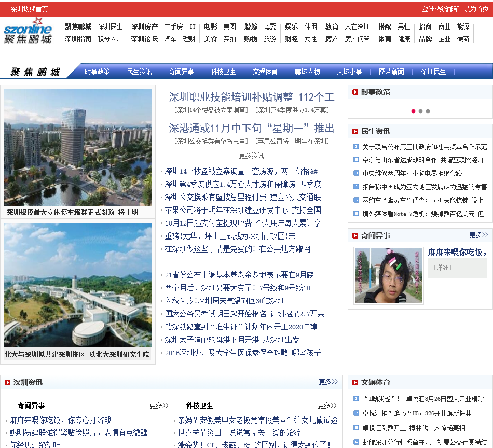Viewport: 493px width, 448px height.
Task: Open 招商 in top navigation
Action: pos(425,26)
